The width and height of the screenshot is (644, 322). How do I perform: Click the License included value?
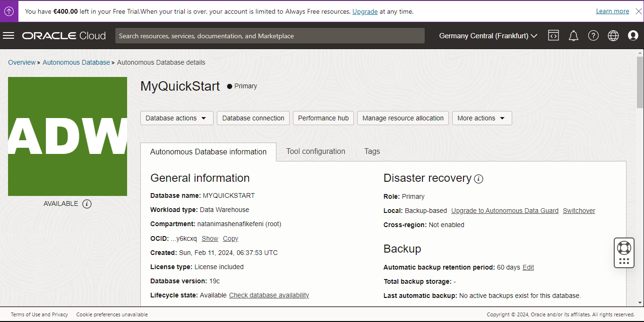(x=219, y=267)
